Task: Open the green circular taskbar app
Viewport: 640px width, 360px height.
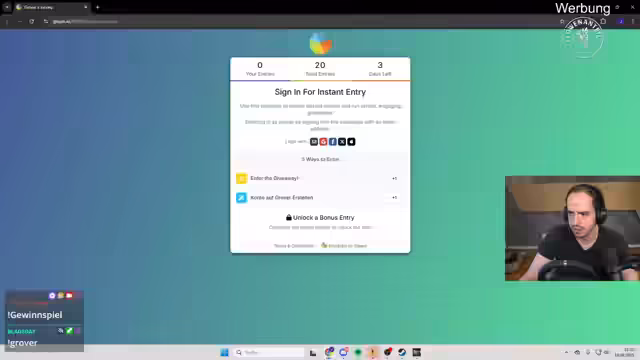Action: click(358, 352)
